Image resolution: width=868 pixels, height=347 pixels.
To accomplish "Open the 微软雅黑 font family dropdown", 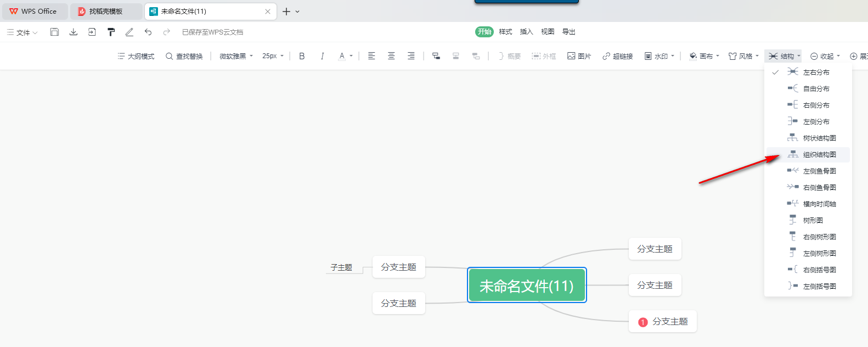I will [x=236, y=56].
